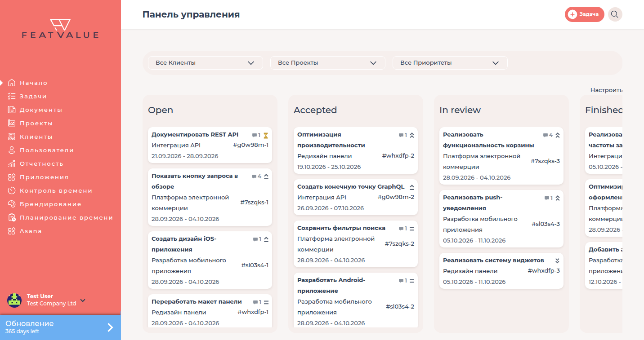Open task Создать конечную точку GraphQL
This screenshot has height=340, width=644.
pyautogui.click(x=351, y=186)
